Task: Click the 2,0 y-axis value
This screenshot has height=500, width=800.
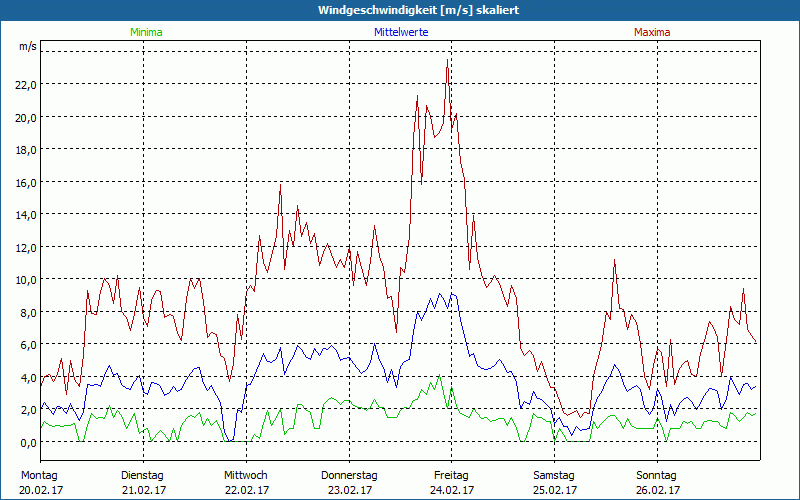Action: pyautogui.click(x=29, y=410)
